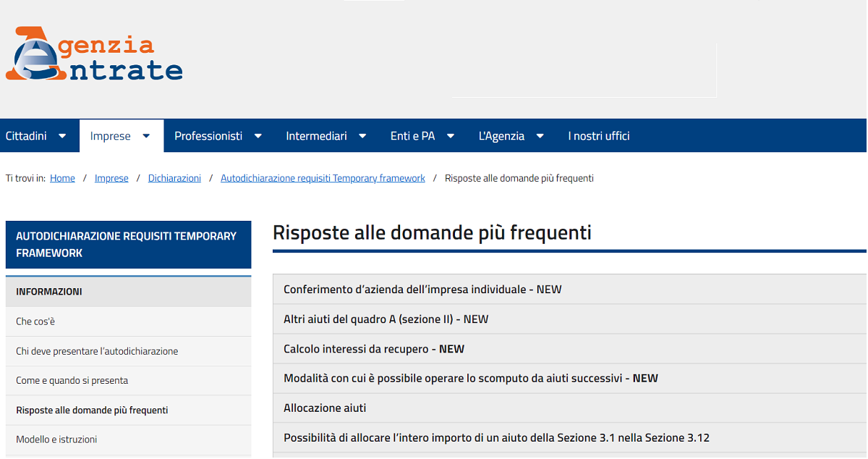Open the Professionisti menu
The image size is (868, 459).
click(x=208, y=136)
